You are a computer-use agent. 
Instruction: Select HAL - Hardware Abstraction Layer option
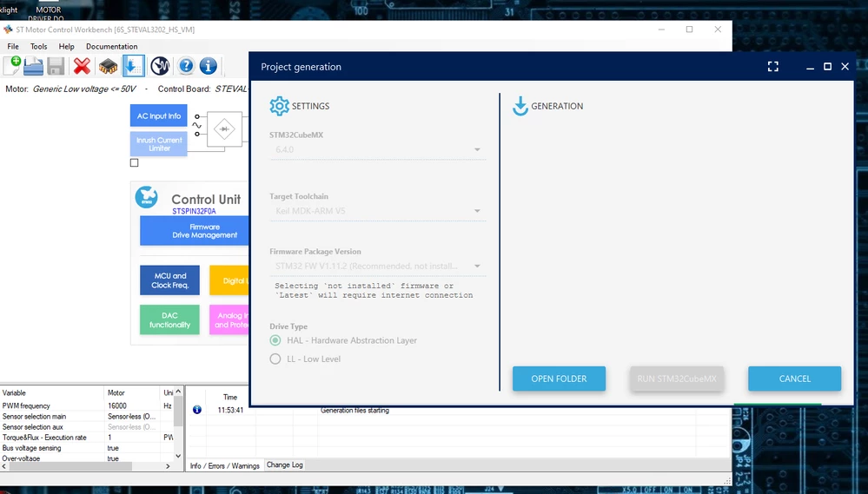tap(275, 340)
